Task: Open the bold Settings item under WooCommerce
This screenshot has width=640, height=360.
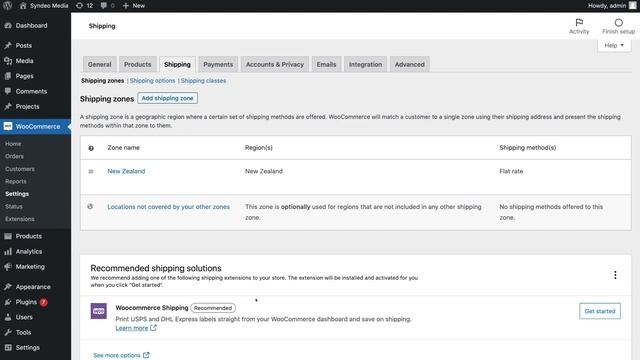Action: pos(17,194)
